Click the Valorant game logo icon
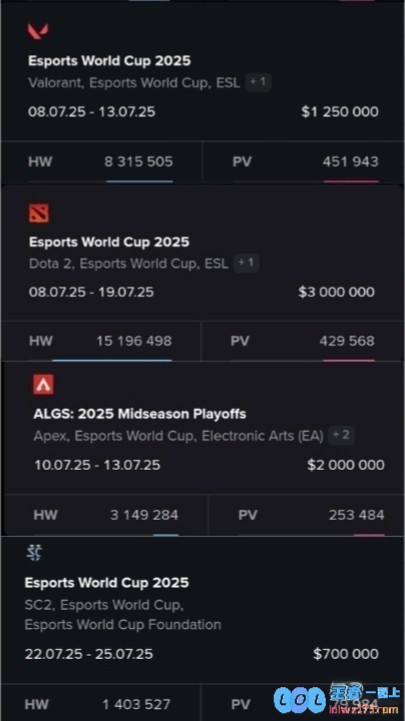Screen dimensions: 405x721 coord(38,31)
